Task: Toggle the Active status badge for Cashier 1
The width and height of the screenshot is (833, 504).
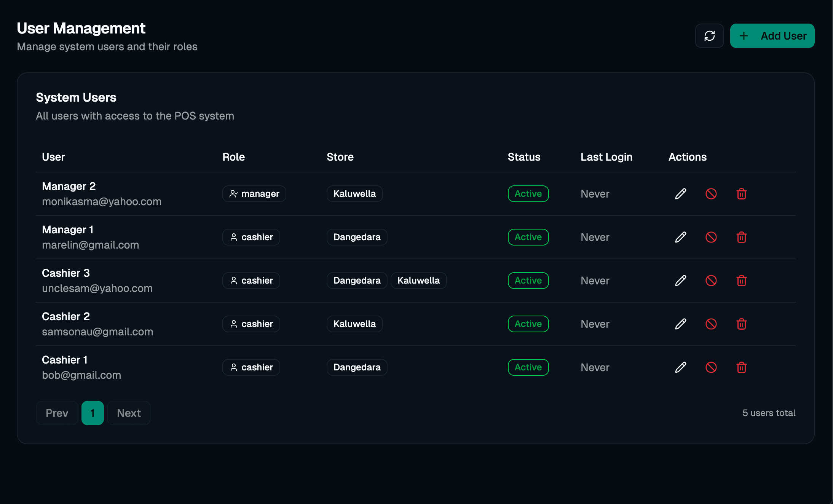Action: click(528, 367)
